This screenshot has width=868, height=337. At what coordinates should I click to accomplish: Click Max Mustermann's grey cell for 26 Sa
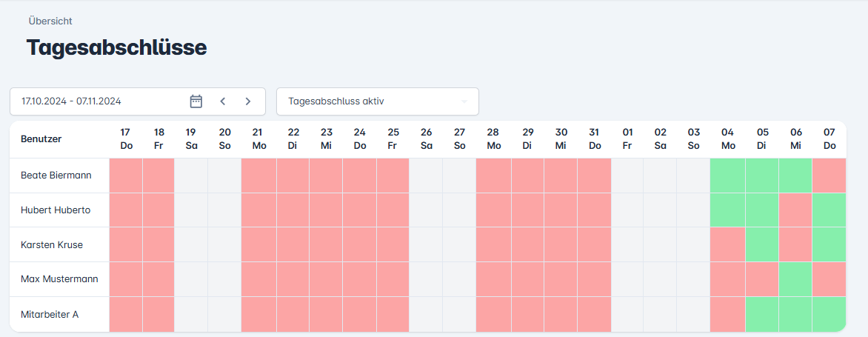(426, 279)
